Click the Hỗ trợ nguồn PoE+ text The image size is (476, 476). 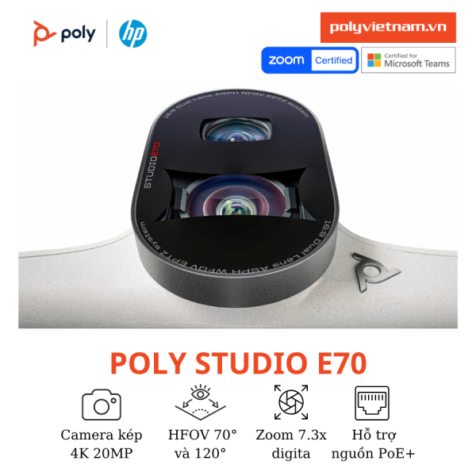(x=373, y=443)
